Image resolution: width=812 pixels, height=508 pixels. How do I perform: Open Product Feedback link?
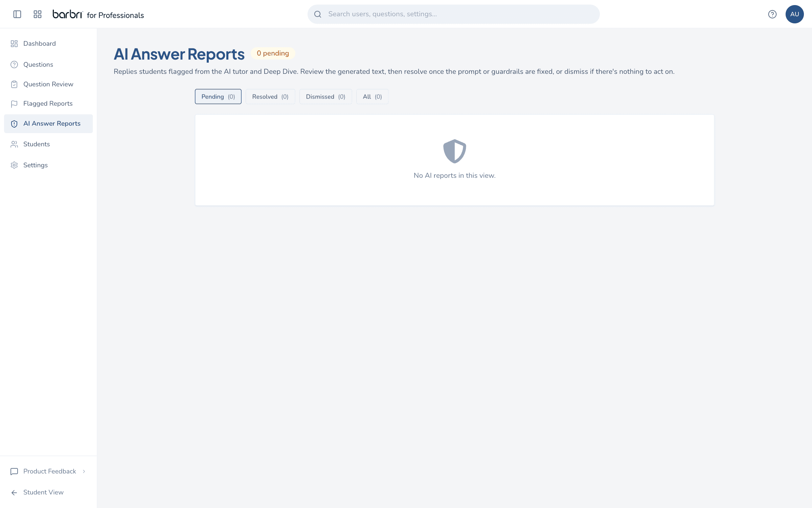click(x=48, y=471)
